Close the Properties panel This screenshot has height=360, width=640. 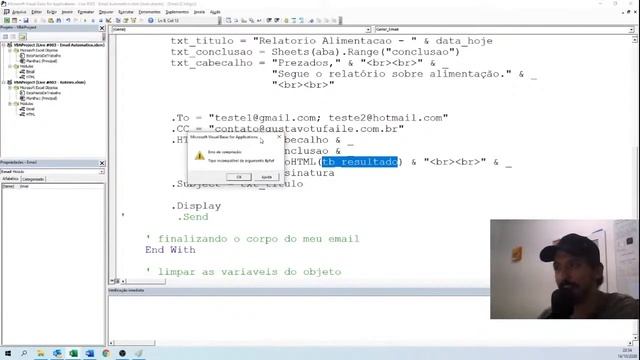[102, 163]
